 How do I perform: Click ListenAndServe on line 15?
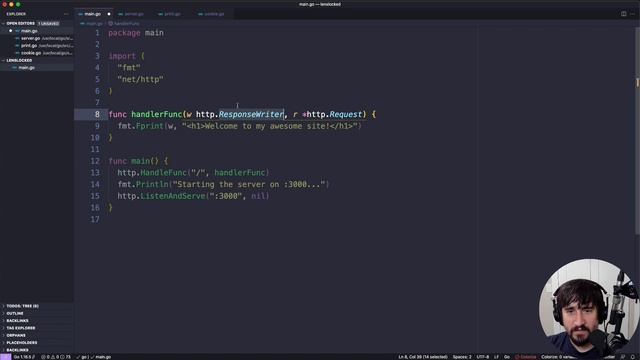tap(173, 196)
